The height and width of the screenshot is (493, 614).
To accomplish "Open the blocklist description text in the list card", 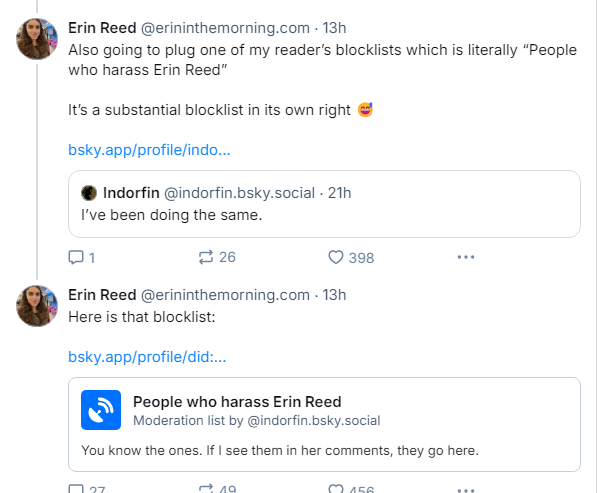I will (x=280, y=450).
